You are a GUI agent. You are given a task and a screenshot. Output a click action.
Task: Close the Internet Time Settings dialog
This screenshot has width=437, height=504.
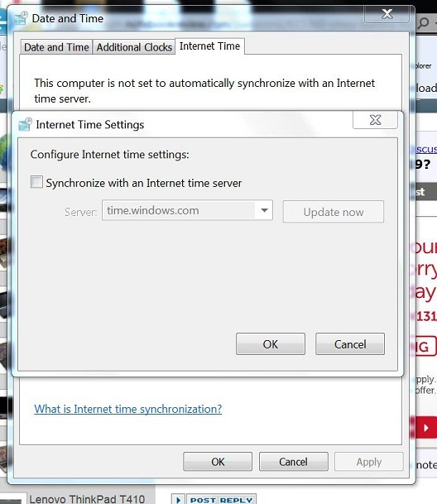point(375,120)
